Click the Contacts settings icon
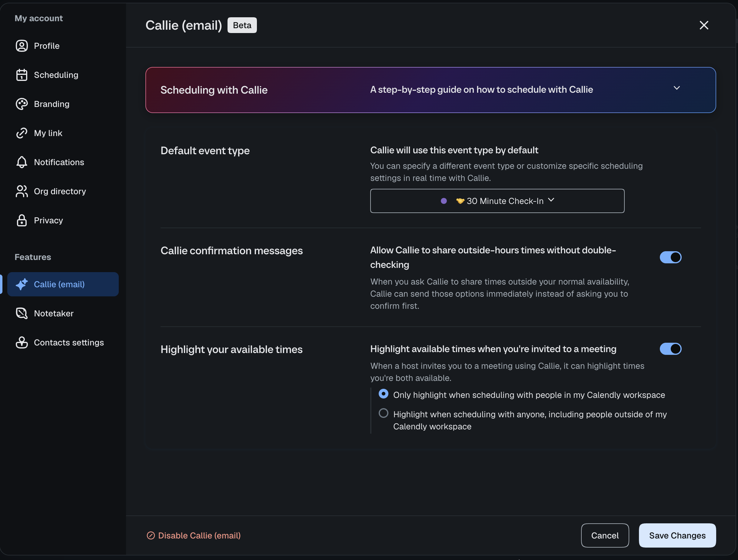The width and height of the screenshot is (738, 560). pos(22,342)
